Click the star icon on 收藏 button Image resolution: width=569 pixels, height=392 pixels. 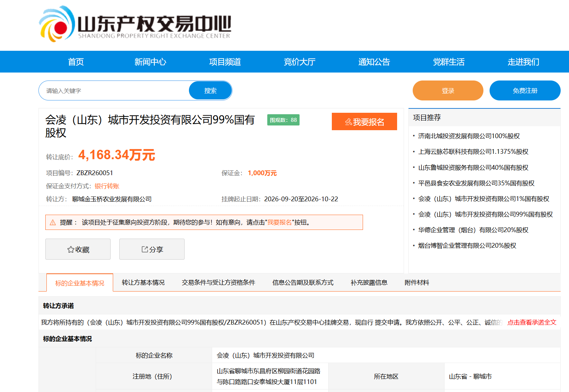coord(71,249)
